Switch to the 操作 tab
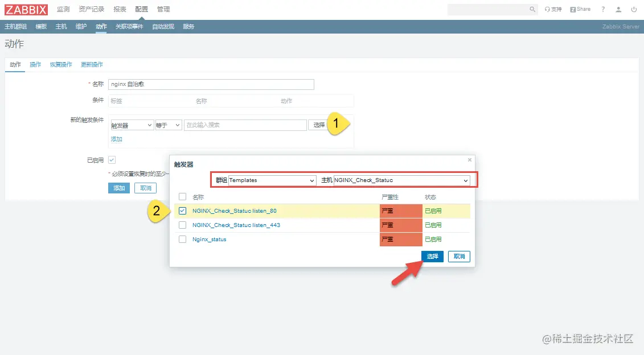 click(x=35, y=64)
